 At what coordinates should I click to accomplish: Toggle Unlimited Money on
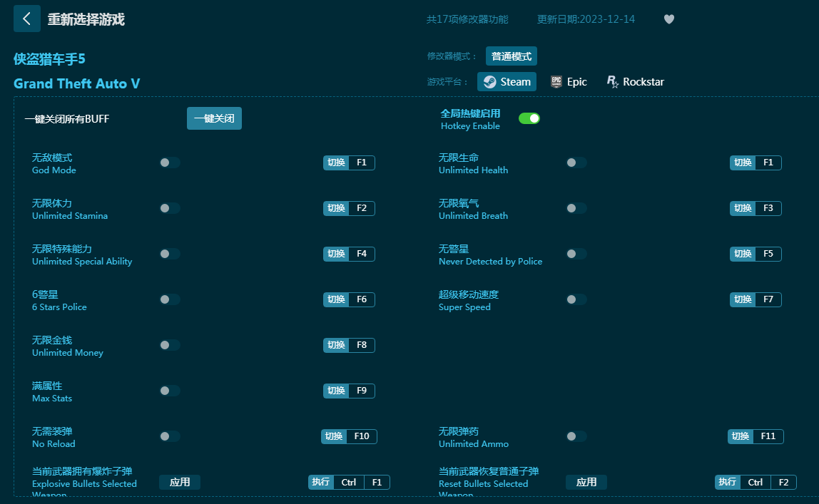[170, 345]
